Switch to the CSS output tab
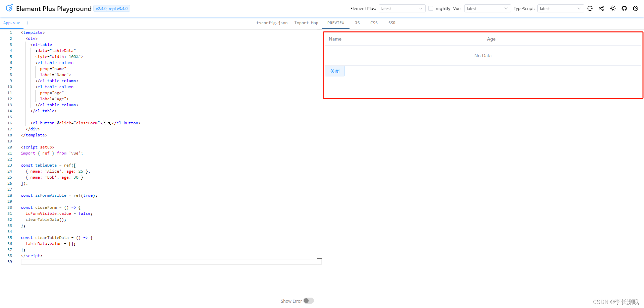Image resolution: width=644 pixels, height=308 pixels. (374, 23)
